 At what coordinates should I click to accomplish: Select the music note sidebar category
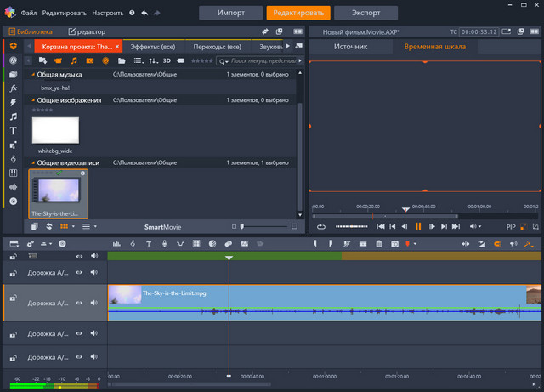pyautogui.click(x=14, y=116)
